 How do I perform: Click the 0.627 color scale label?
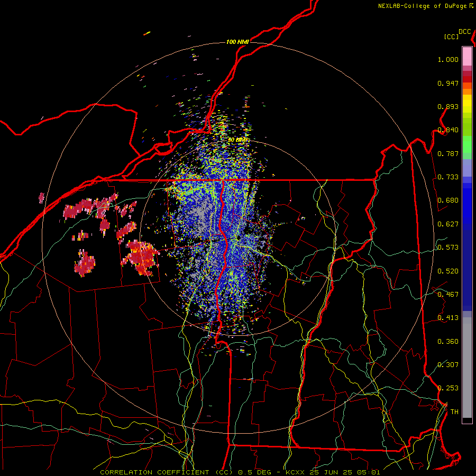click(448, 224)
